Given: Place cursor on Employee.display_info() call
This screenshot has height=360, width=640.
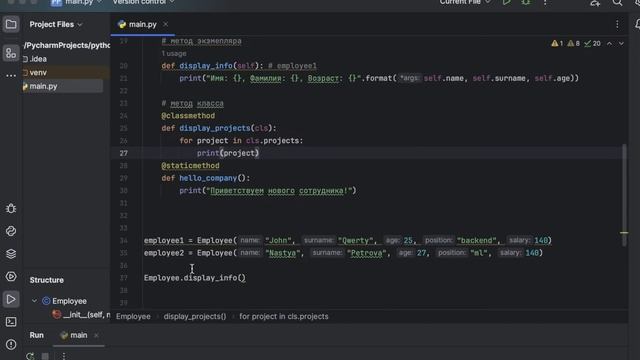Looking at the screenshot, I should [x=195, y=278].
